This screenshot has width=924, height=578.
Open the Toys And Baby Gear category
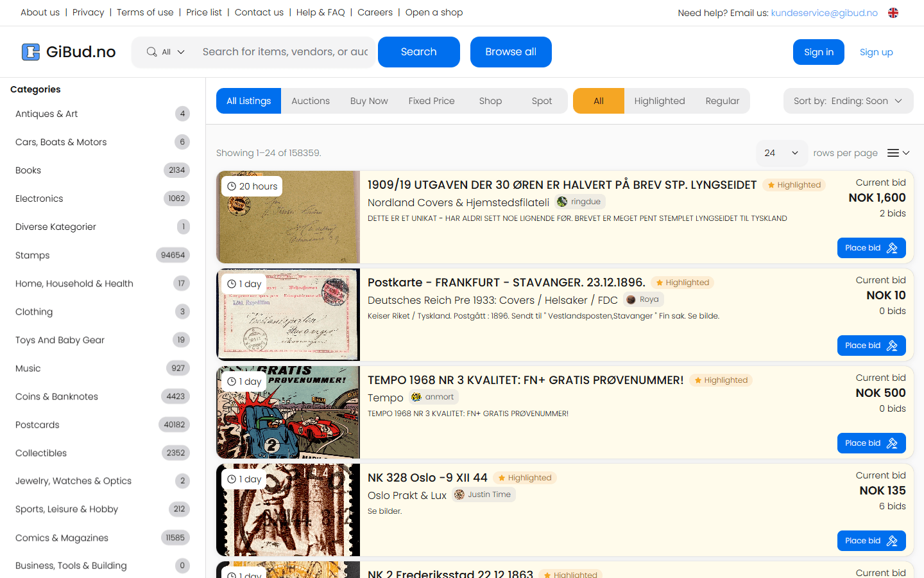[103, 340]
